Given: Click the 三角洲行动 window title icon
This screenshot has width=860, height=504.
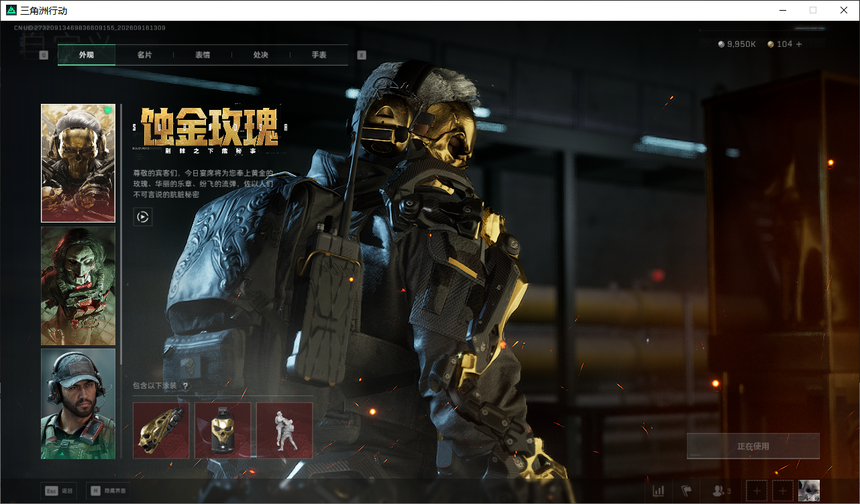Looking at the screenshot, I should (x=11, y=11).
